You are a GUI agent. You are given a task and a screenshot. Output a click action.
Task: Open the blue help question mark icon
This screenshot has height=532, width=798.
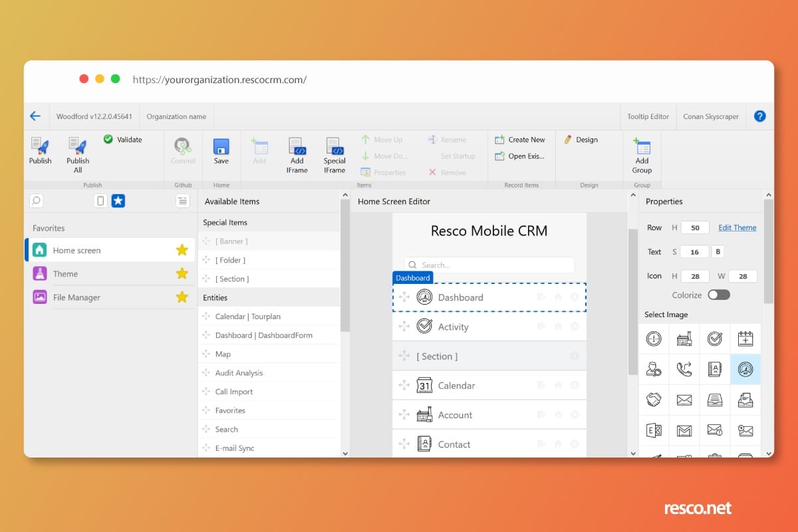[759, 116]
